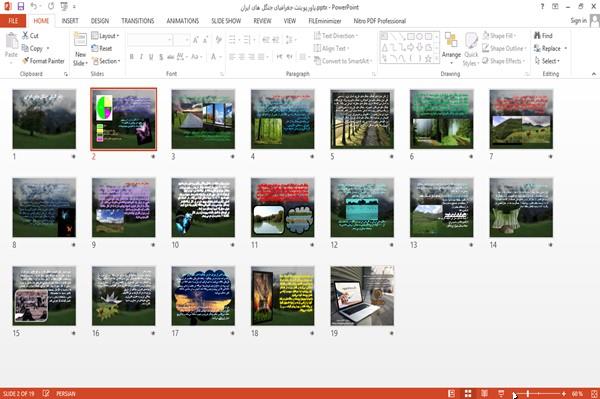Select slide 11 thumbnail
The height and width of the screenshot is (399, 600).
282,207
